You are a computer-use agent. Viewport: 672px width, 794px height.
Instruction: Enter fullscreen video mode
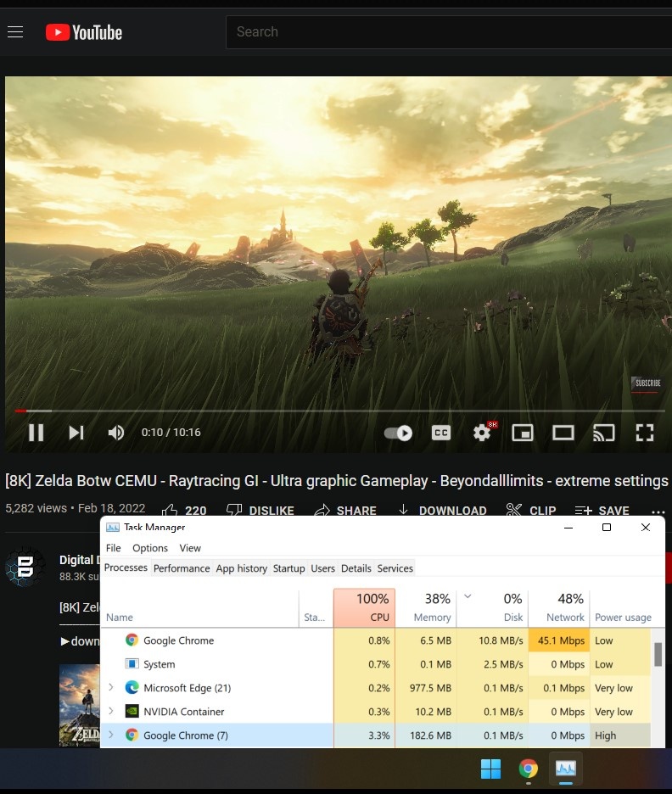tap(645, 433)
